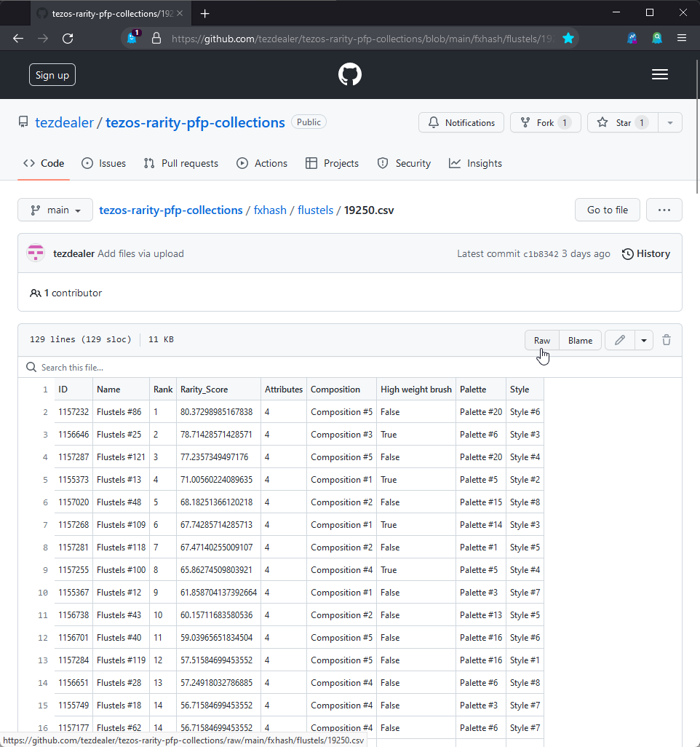Open the hamburger navigation menu
Viewport: 700px width, 747px height.
660,74
